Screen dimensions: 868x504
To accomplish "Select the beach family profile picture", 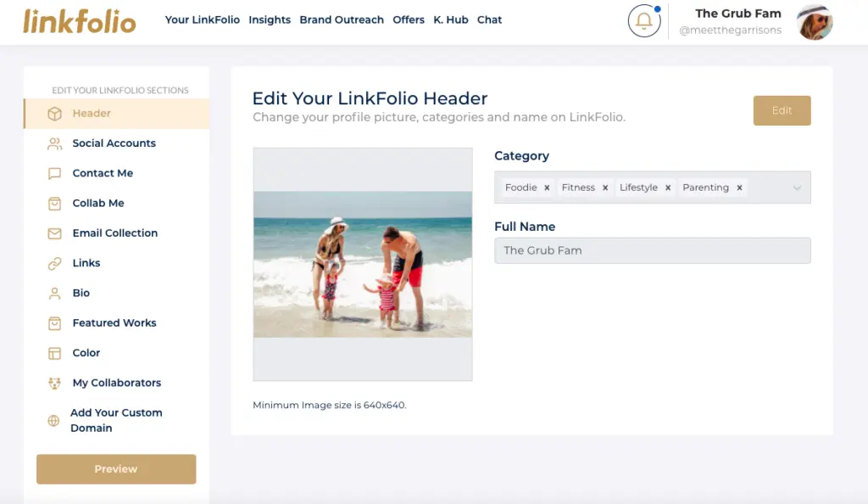I will (363, 264).
